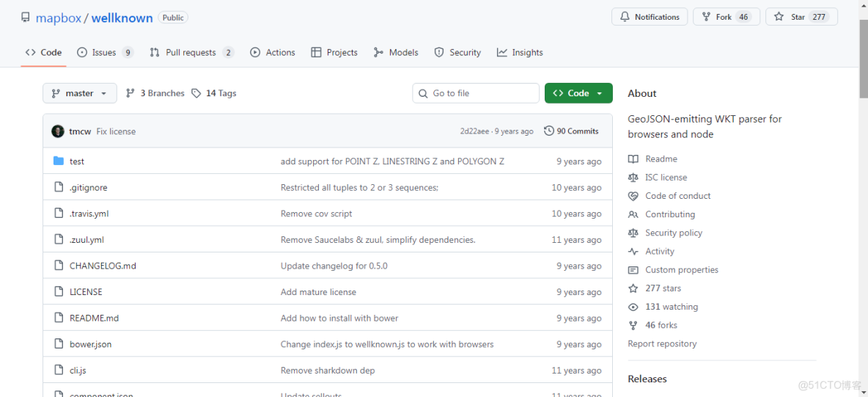The image size is (868, 397).
Task: Open the Pull requests tab
Action: tap(191, 53)
